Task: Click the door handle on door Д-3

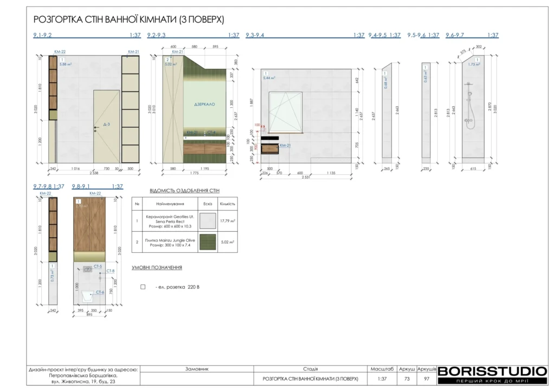Action: (95, 129)
